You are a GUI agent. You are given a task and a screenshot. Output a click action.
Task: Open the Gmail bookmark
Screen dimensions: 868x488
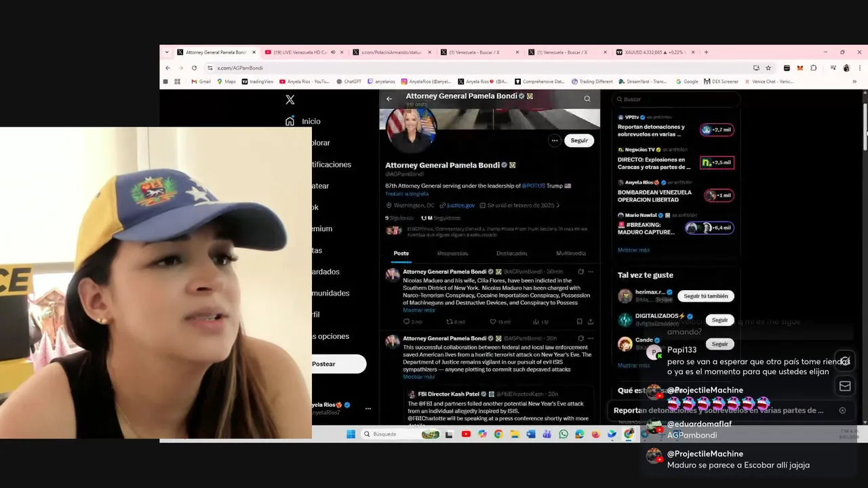click(201, 81)
